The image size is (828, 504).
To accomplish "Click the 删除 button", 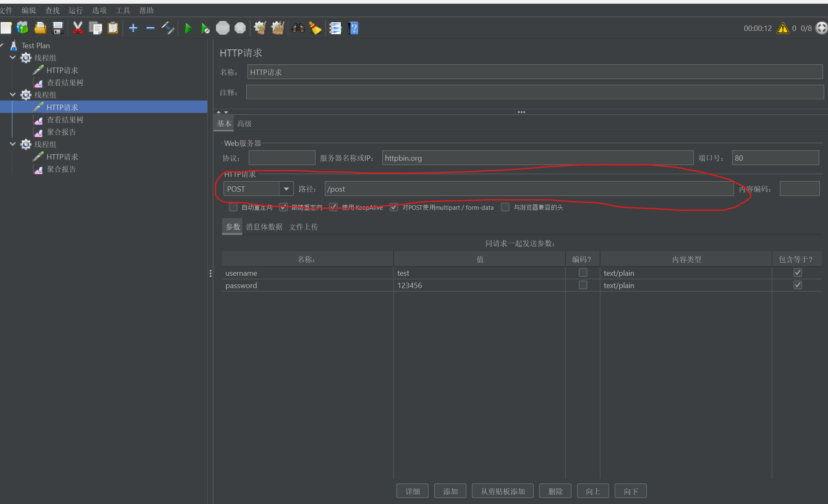I will (555, 491).
